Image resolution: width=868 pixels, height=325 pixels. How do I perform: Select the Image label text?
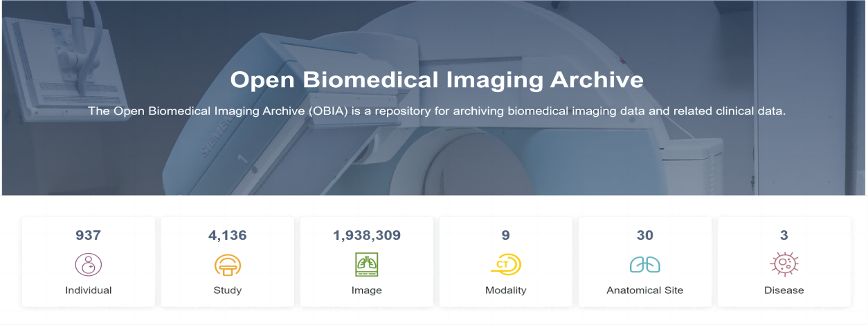point(367,290)
